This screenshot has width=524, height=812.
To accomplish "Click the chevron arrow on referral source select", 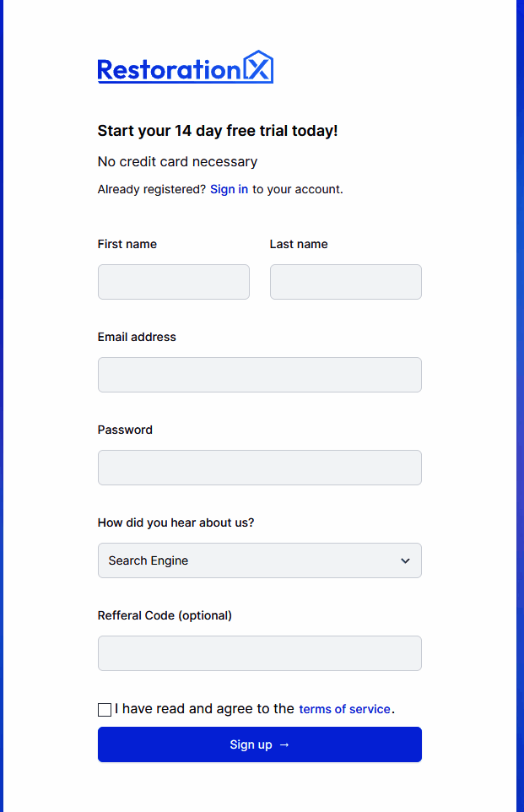I will point(405,560).
